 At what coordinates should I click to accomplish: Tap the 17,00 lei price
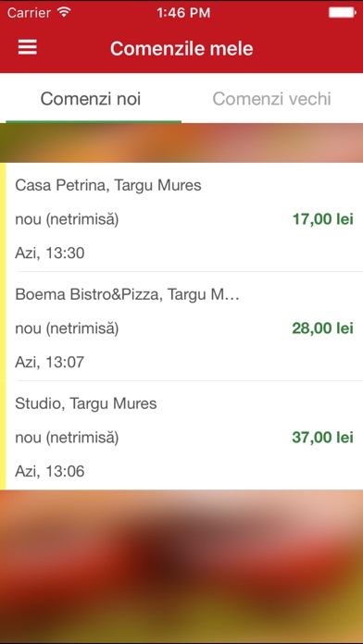(x=322, y=219)
